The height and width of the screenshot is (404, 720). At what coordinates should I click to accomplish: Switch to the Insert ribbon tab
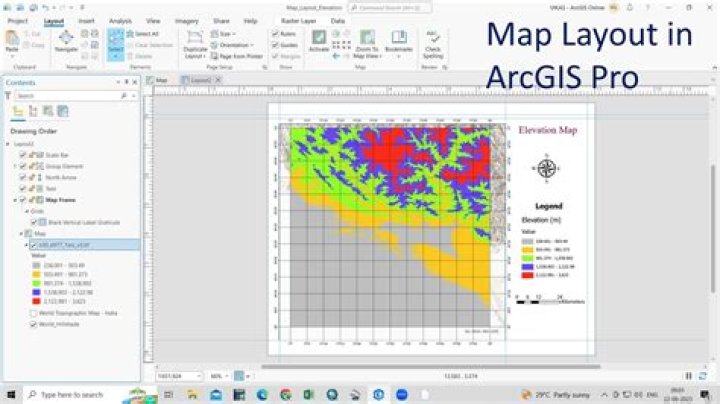tap(86, 21)
